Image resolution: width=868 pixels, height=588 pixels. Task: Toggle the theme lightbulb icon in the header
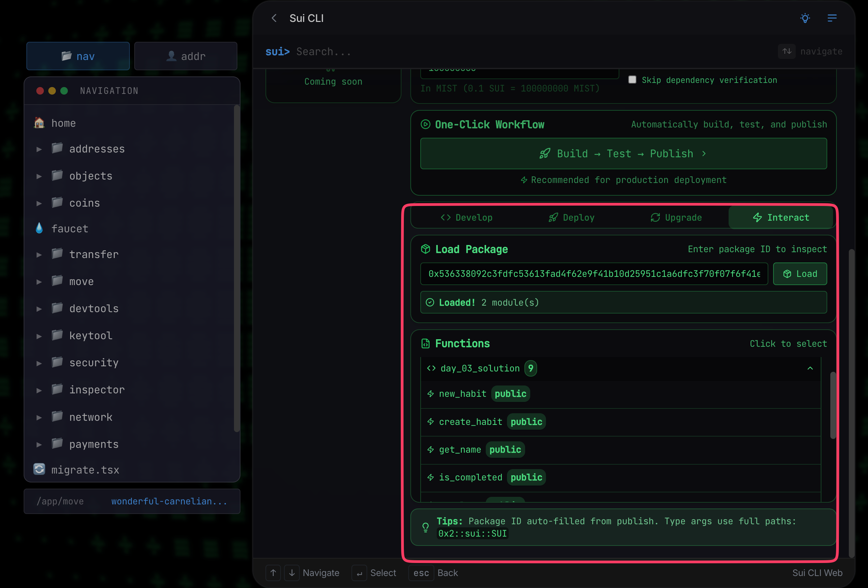click(805, 18)
